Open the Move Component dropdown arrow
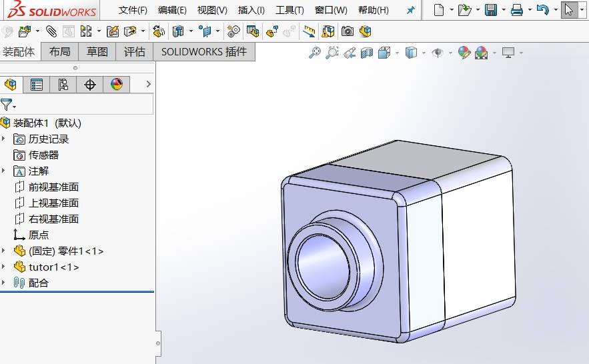Viewport: 589px width, 364px height. pos(143,31)
